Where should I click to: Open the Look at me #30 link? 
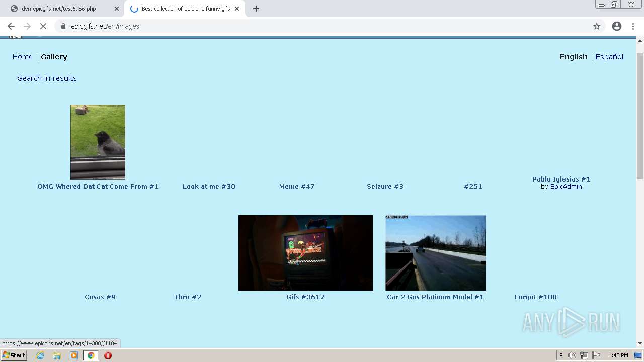(209, 187)
